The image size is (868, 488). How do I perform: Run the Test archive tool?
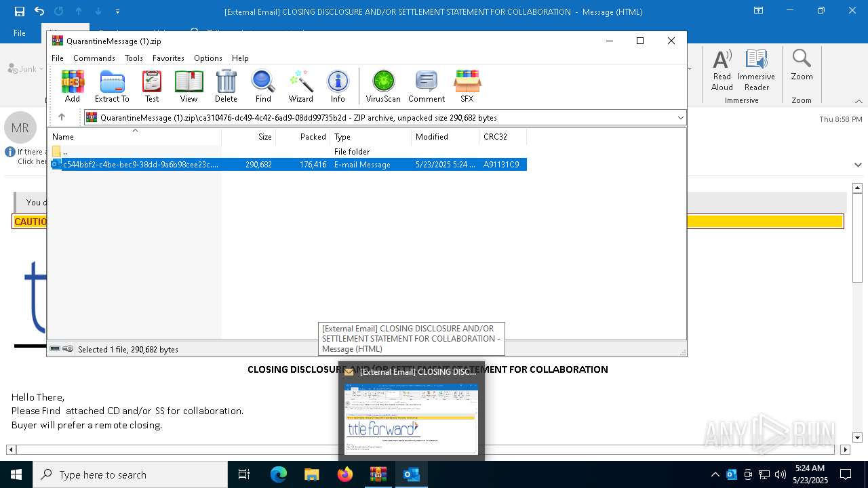point(152,86)
